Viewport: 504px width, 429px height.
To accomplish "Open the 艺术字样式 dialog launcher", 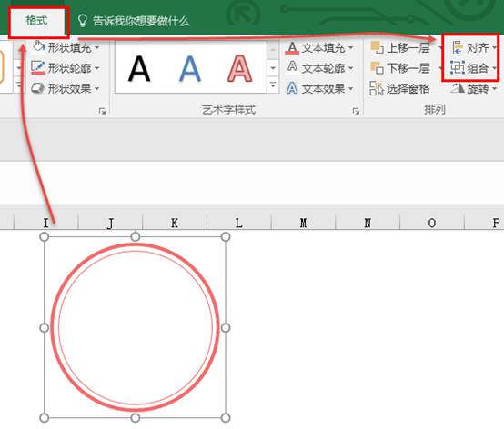I will pyautogui.click(x=356, y=111).
